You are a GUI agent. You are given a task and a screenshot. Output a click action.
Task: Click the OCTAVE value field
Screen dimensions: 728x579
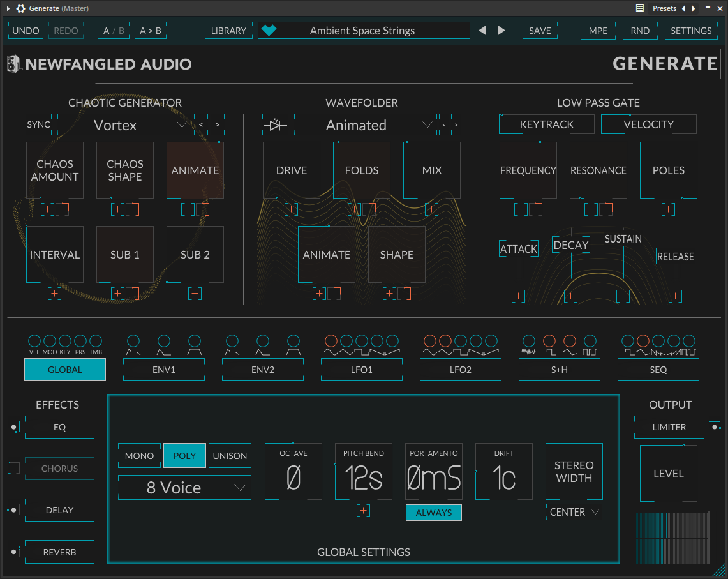pos(293,472)
